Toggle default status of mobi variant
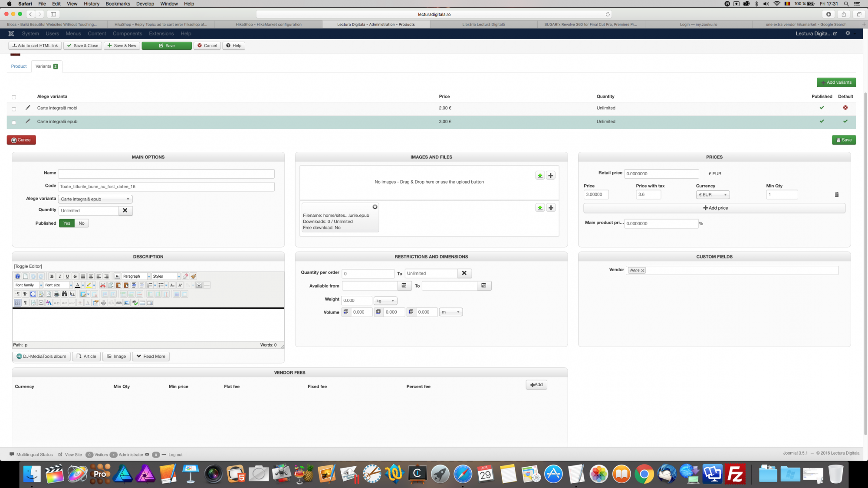This screenshot has height=488, width=868. (x=845, y=108)
